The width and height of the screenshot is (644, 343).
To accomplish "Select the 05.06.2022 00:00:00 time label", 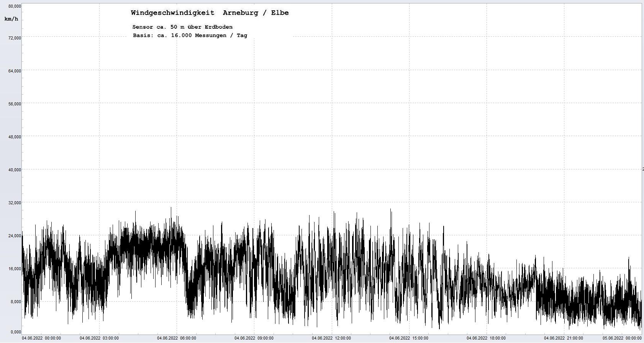I will (622, 338).
